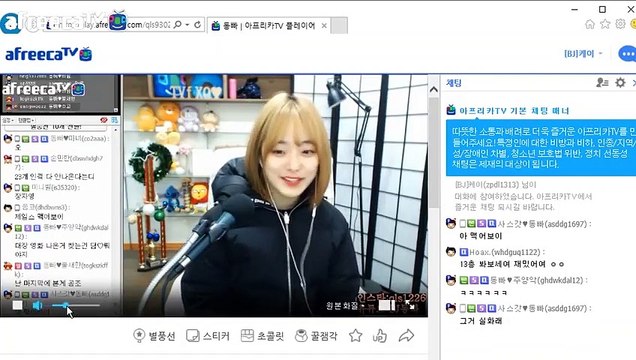Click the afreecaTV logo in the page header

(49, 54)
